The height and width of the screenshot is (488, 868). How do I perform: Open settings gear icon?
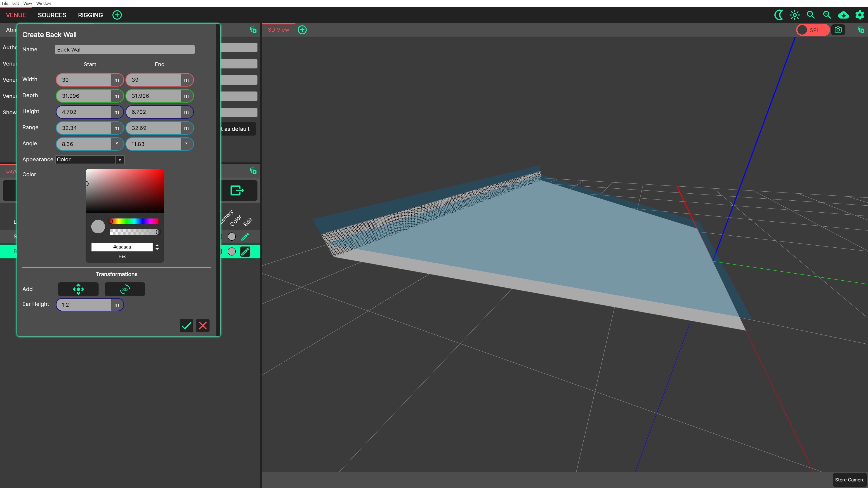[x=860, y=15]
